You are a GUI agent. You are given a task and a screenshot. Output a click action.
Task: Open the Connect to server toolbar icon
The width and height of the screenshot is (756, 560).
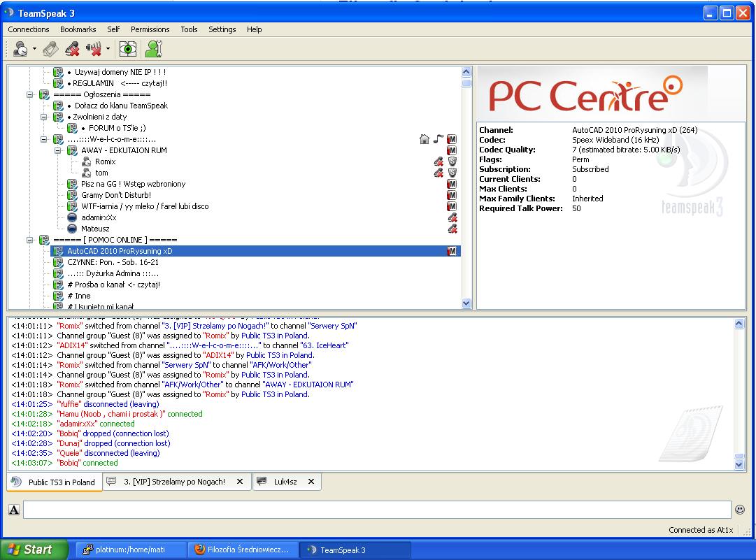(20, 49)
